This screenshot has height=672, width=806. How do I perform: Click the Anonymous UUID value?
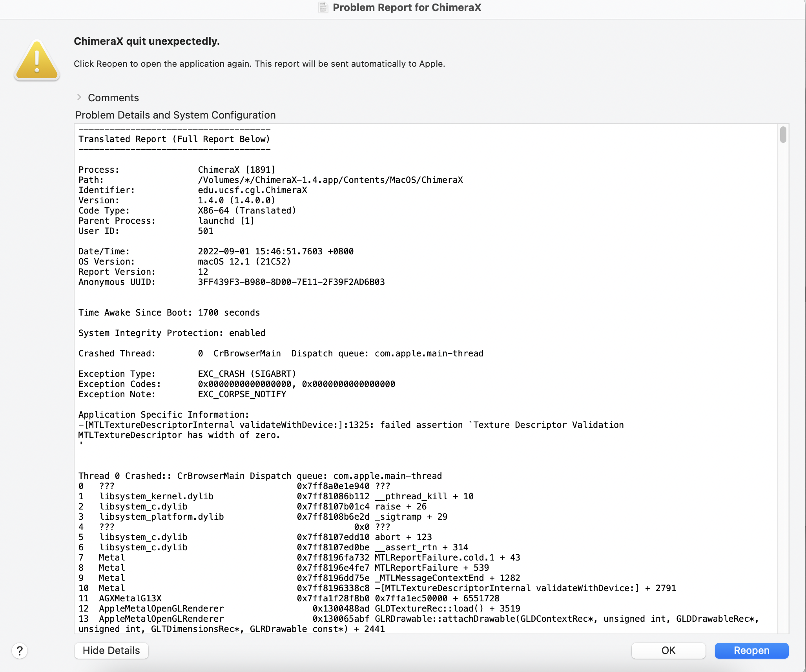(291, 282)
